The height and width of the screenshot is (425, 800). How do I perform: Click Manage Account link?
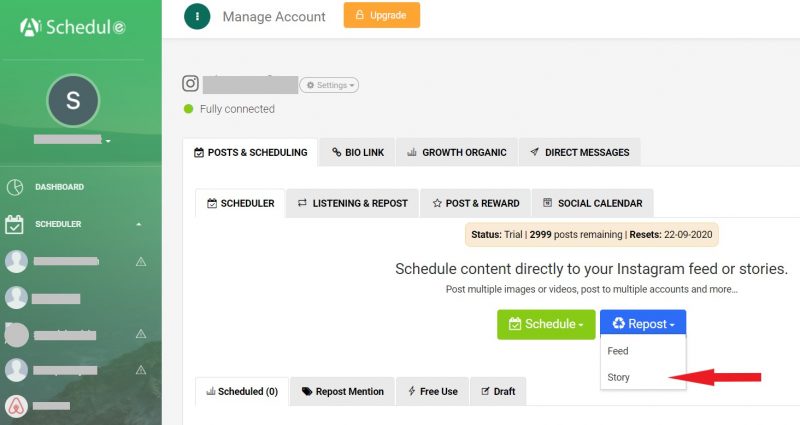click(x=274, y=17)
